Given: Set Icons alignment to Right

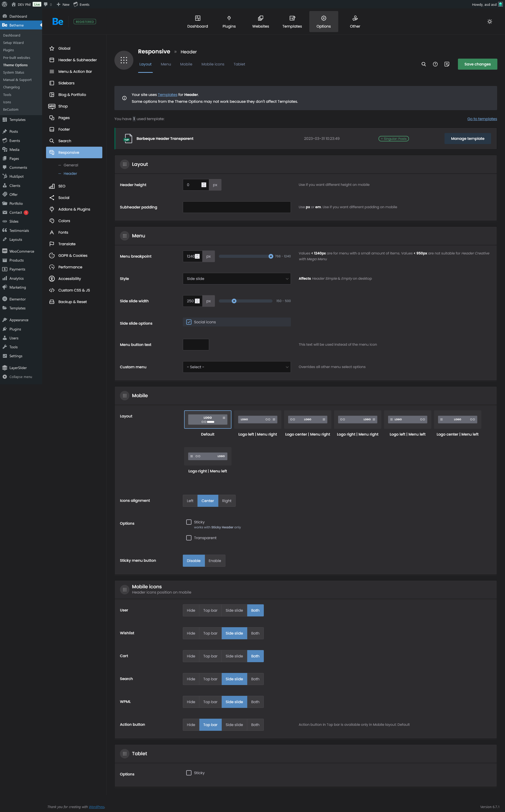Looking at the screenshot, I should [x=227, y=501].
